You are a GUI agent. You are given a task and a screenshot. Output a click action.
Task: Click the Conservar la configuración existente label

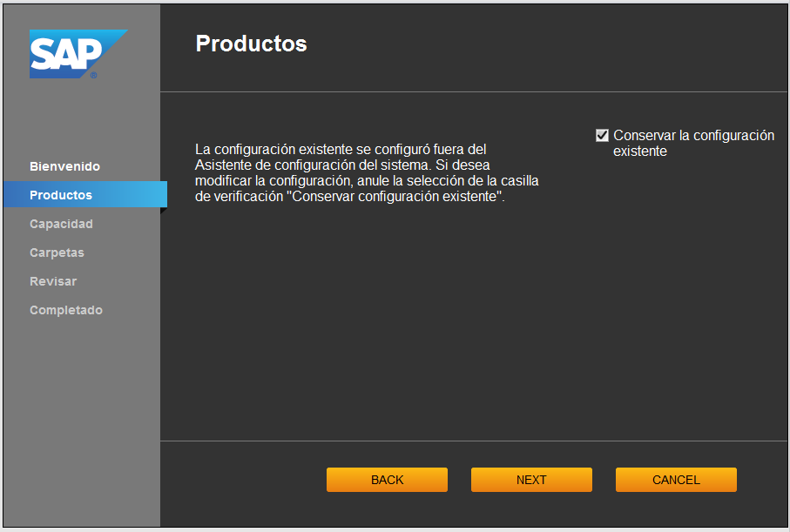point(693,143)
